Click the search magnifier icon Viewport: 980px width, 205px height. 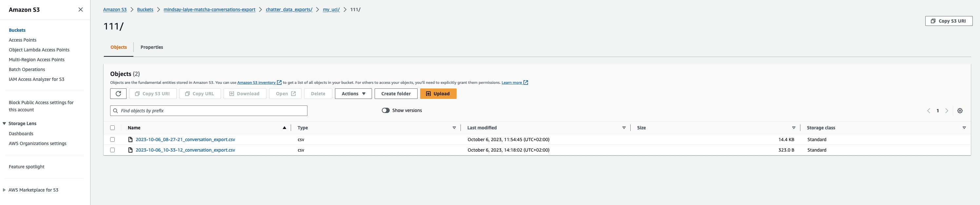(115, 111)
